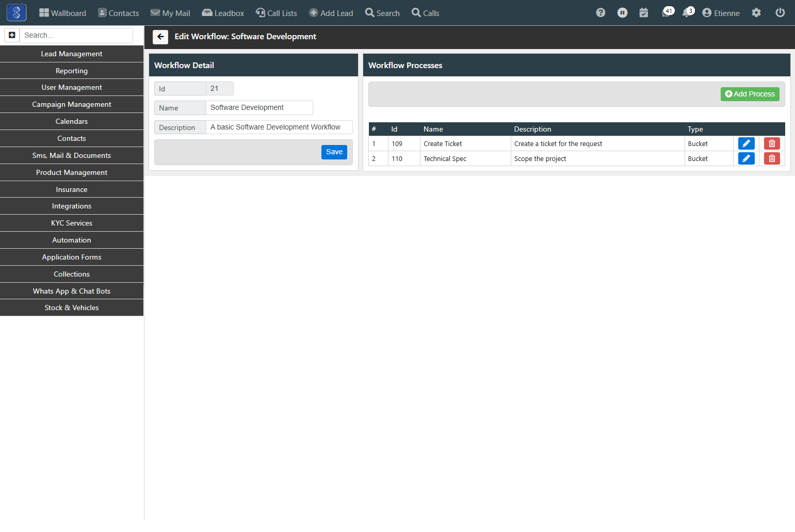Click the back arrow beside Edit Workflow
The width and height of the screenshot is (795, 532).
pyautogui.click(x=160, y=37)
